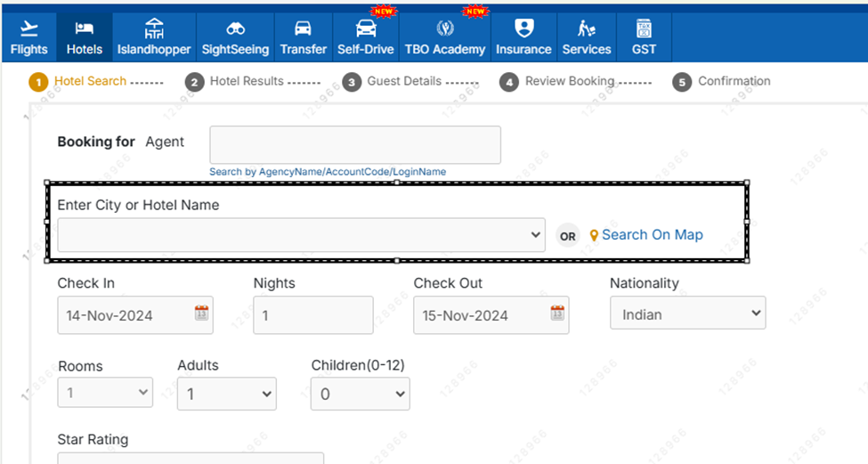Expand the city or hotel name combo box

pyautogui.click(x=301, y=235)
